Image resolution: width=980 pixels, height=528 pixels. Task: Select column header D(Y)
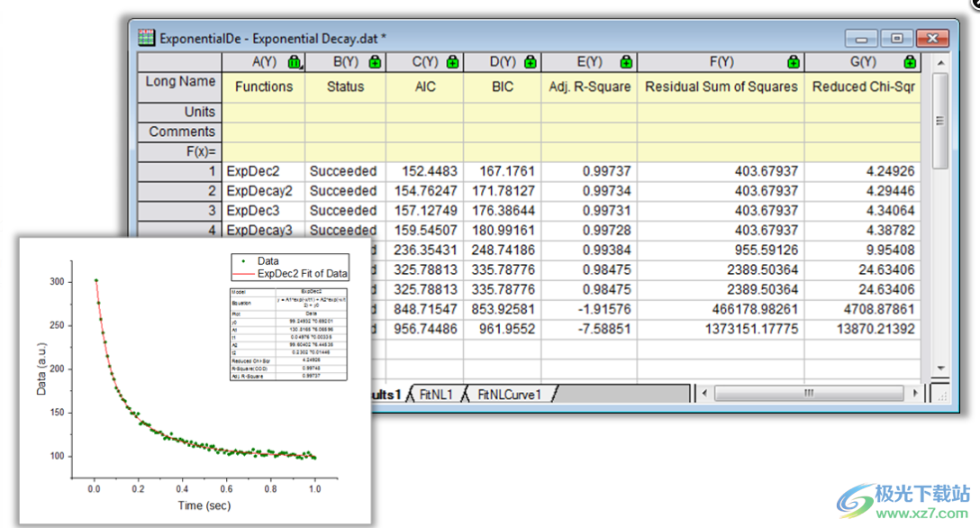pos(502,62)
